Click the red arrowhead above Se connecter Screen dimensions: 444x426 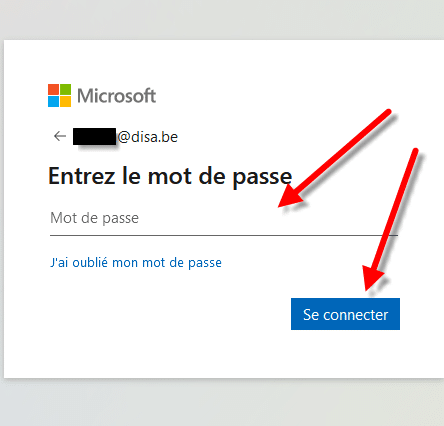pyautogui.click(x=372, y=277)
